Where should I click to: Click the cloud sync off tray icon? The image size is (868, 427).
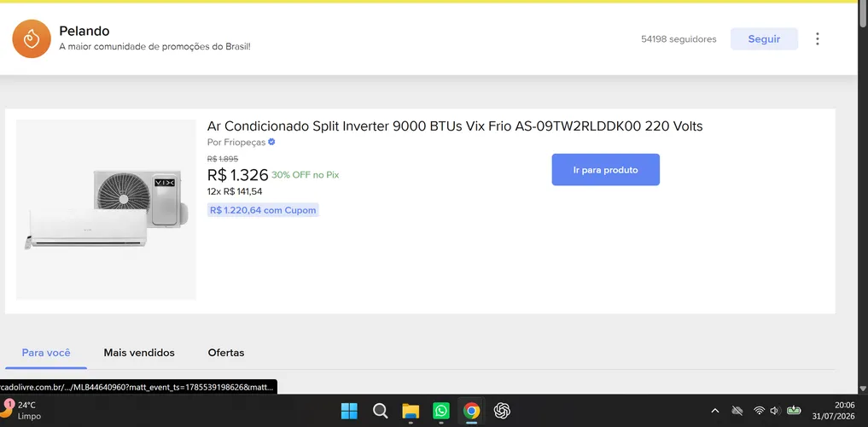pos(737,411)
